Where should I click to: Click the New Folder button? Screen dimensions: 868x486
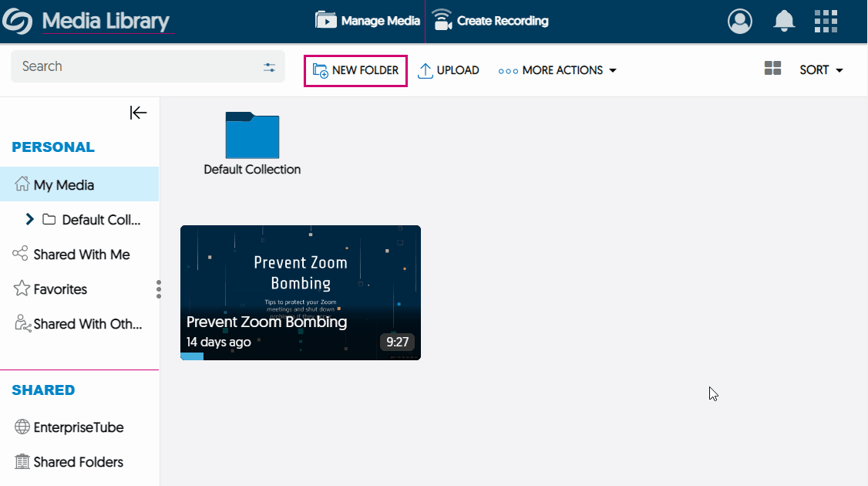[355, 70]
